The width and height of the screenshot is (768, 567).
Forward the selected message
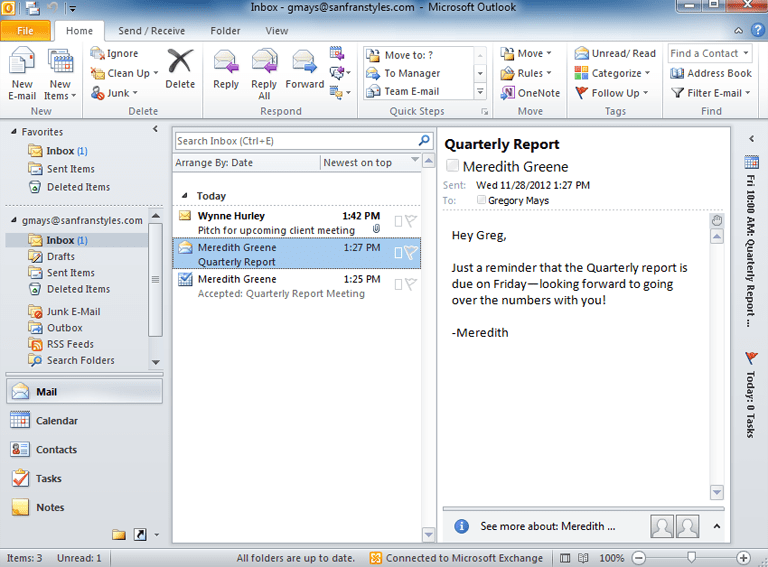pos(304,70)
